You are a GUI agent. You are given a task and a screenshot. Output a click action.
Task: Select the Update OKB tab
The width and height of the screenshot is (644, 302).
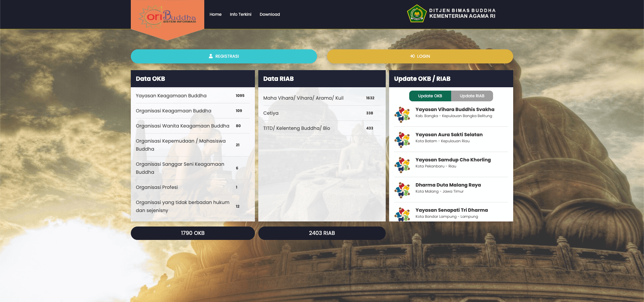point(430,96)
